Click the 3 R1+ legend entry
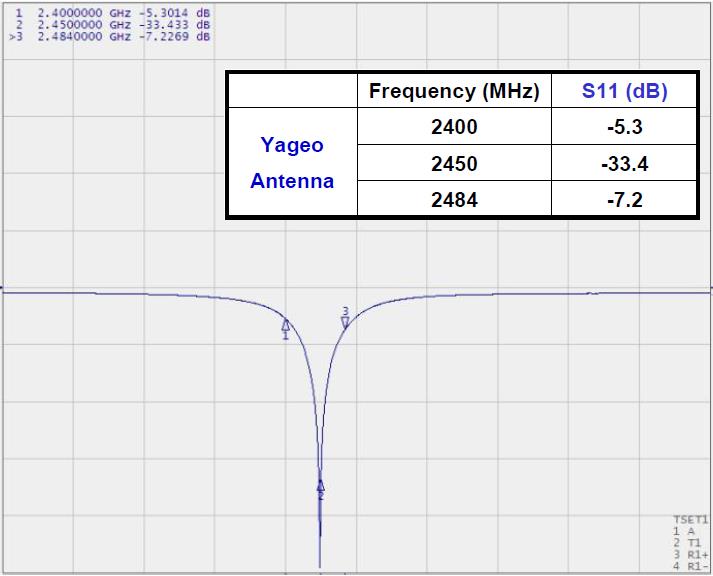 point(691,555)
